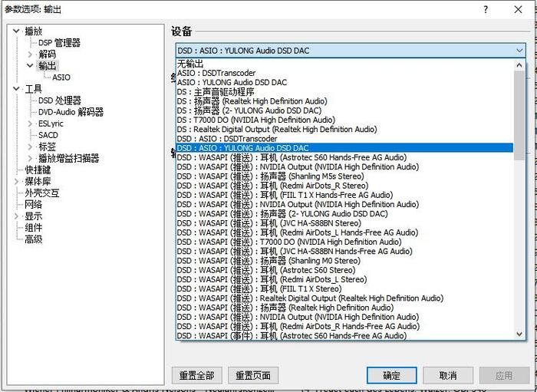Choose DS : Realtek Digital Output option
Image resolution: width=537 pixels, height=392 pixels.
click(x=344, y=130)
